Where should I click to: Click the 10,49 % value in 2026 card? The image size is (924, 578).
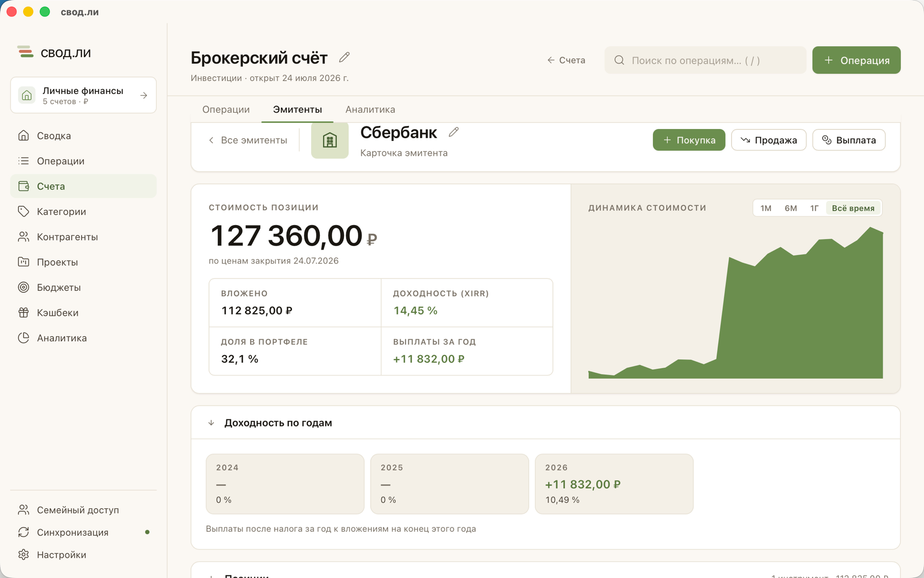pos(562,500)
